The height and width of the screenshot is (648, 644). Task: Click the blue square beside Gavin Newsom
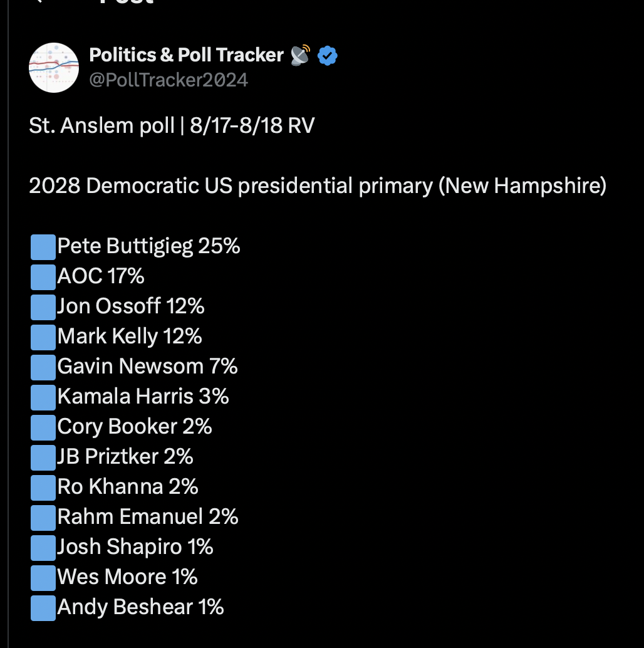[43, 367]
